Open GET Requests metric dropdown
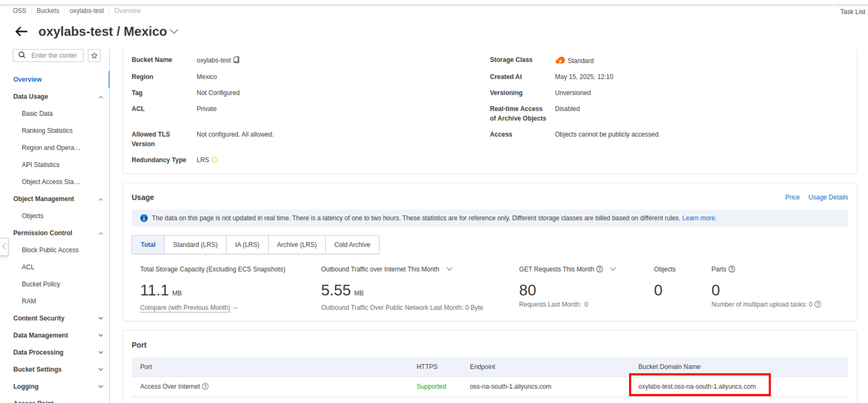Screen dimensions: 868x403 pyautogui.click(x=613, y=269)
